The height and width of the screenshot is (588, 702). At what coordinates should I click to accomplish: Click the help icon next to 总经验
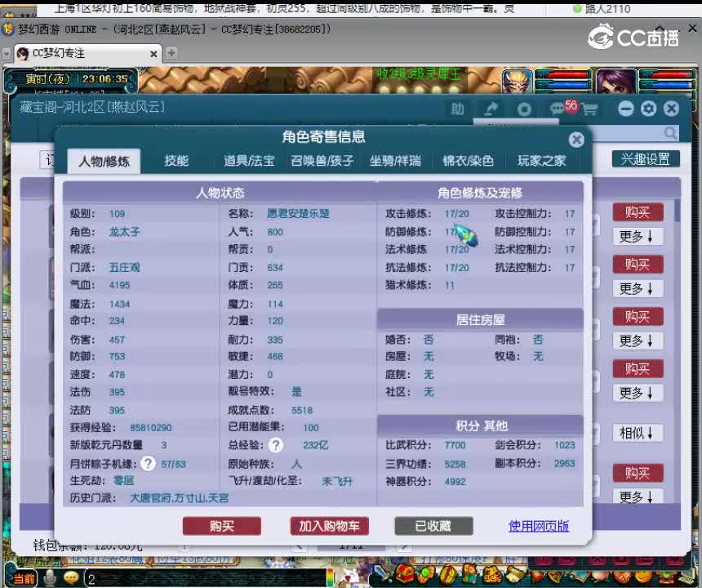[276, 445]
